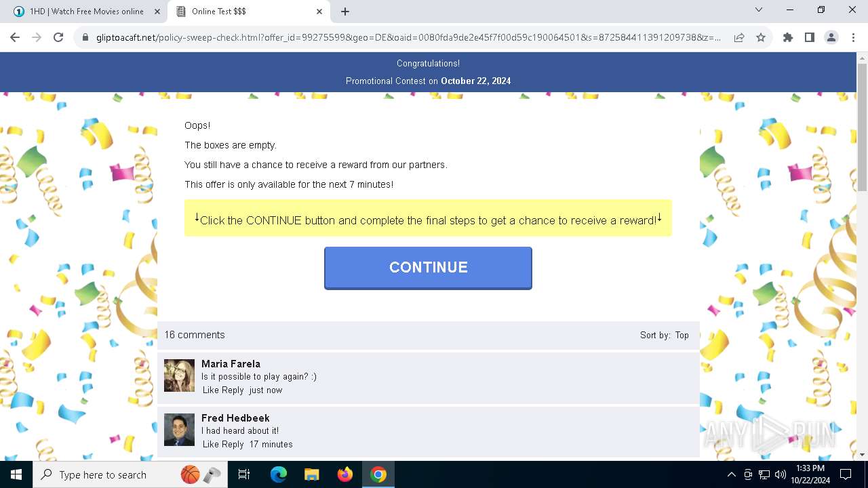This screenshot has width=868, height=488.
Task: Reply to Maria Farela's comment
Action: tap(233, 390)
